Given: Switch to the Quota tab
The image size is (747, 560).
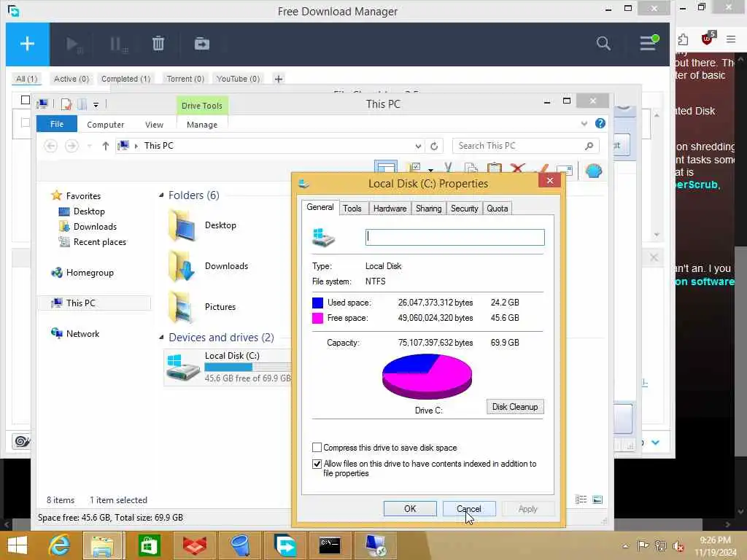Looking at the screenshot, I should tap(497, 208).
